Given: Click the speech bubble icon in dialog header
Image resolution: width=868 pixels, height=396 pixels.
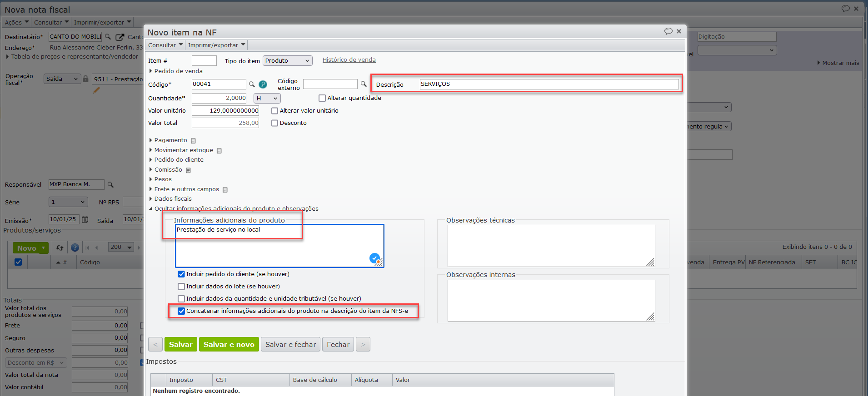Looking at the screenshot, I should 668,31.
